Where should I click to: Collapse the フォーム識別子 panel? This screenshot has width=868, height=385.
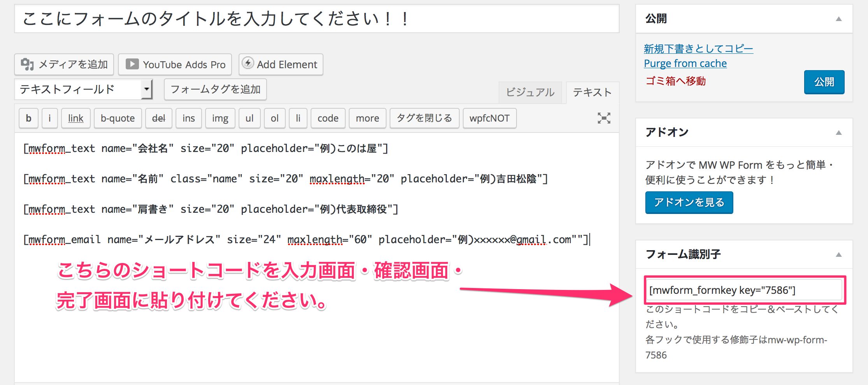pos(838,254)
